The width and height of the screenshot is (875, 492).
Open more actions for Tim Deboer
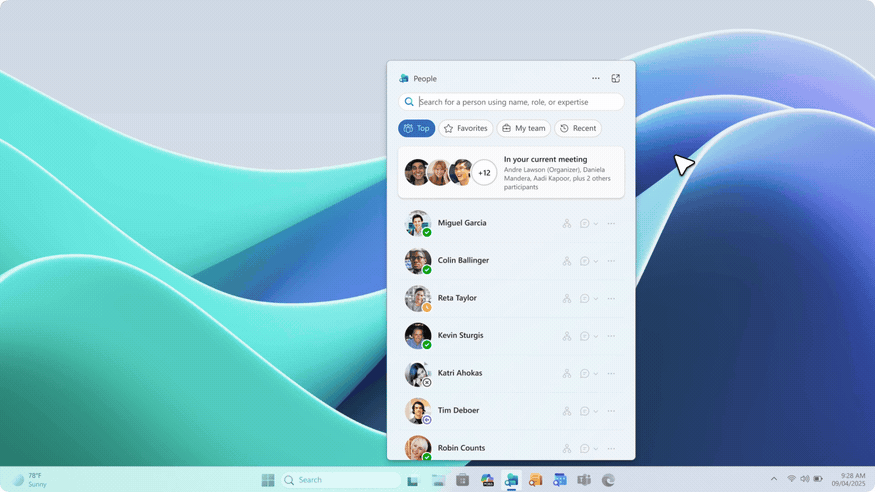tap(611, 411)
